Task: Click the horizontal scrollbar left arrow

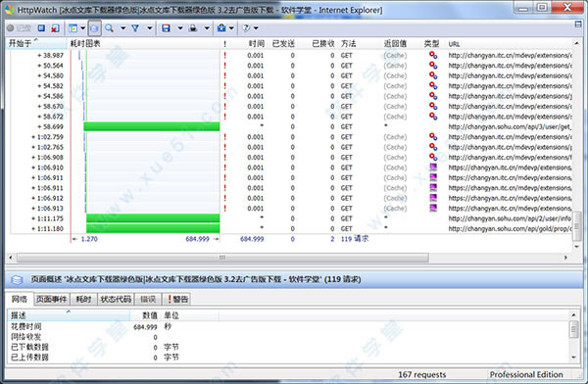Action: point(11,258)
